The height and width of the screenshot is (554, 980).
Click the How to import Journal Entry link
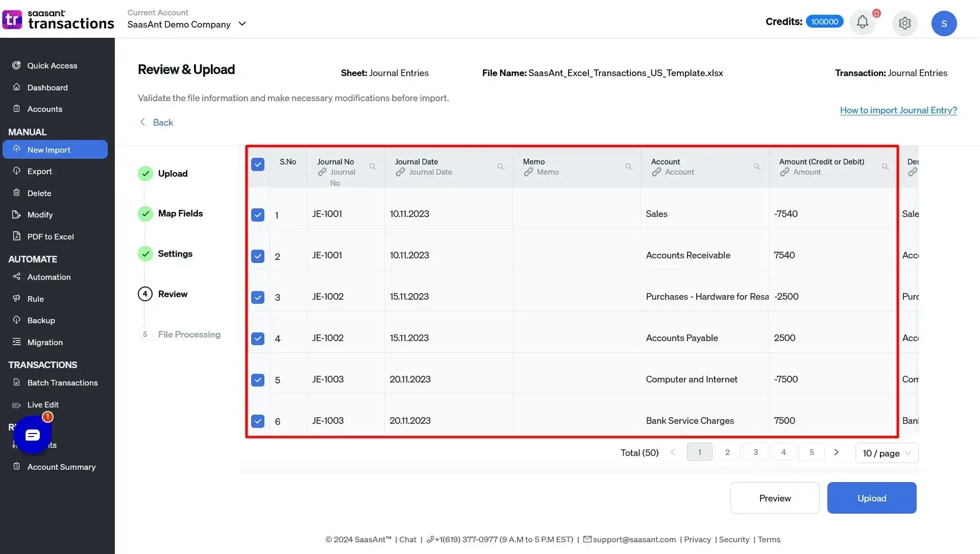pos(898,109)
